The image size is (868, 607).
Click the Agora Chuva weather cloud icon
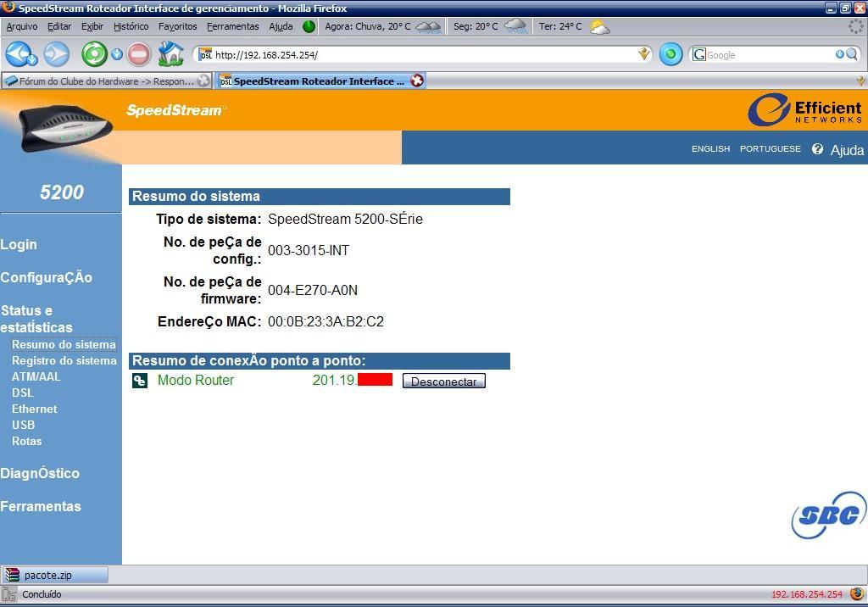(x=428, y=26)
